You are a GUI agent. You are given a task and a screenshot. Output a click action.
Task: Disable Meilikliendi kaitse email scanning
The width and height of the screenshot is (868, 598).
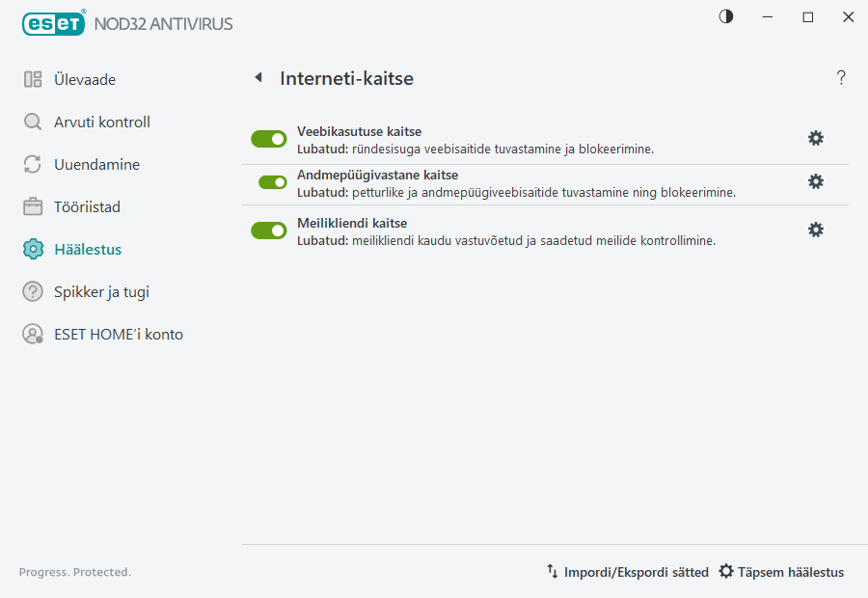tap(269, 231)
